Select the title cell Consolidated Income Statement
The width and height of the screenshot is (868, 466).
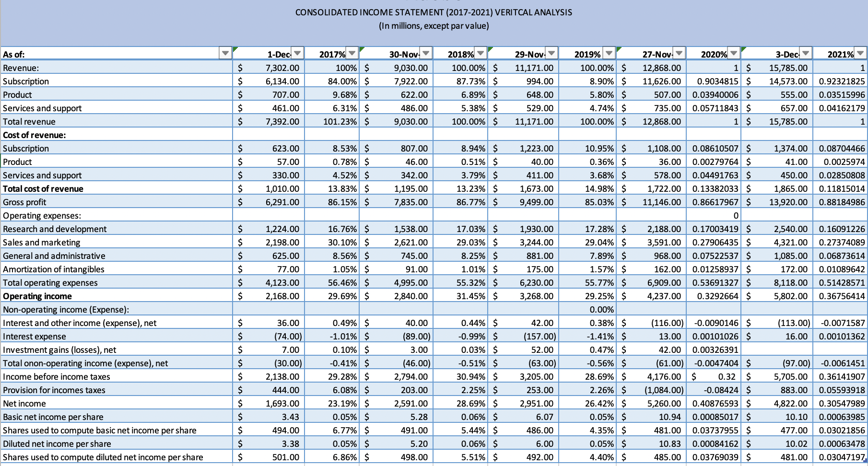click(x=434, y=12)
